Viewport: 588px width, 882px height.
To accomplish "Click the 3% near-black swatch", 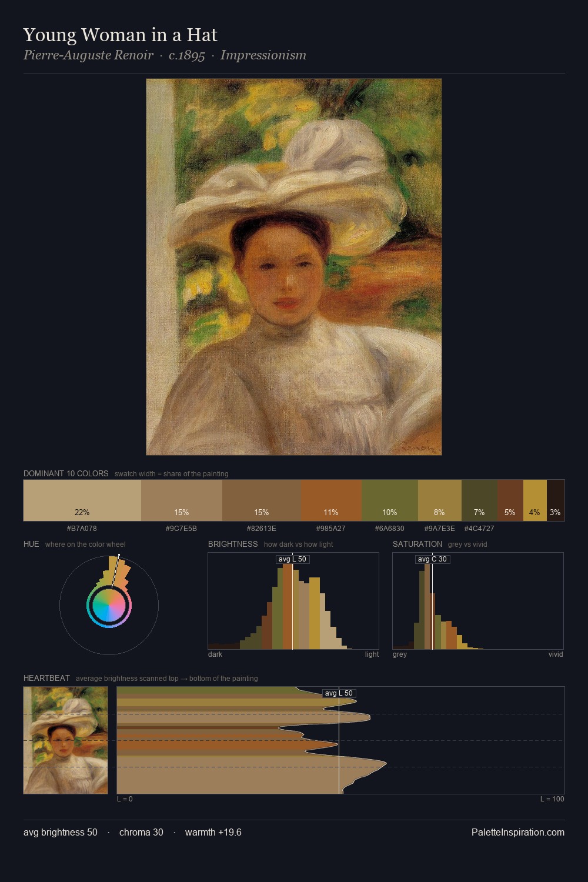I will click(556, 500).
